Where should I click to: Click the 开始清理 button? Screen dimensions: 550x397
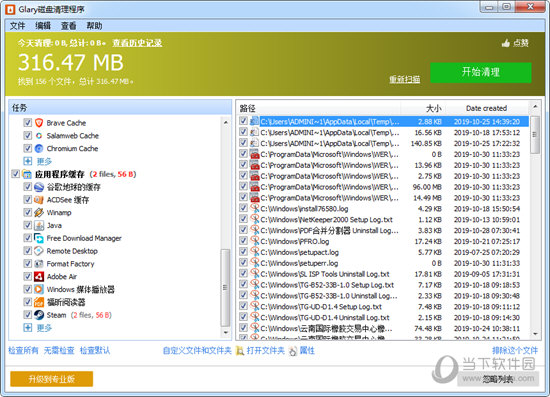click(x=481, y=73)
